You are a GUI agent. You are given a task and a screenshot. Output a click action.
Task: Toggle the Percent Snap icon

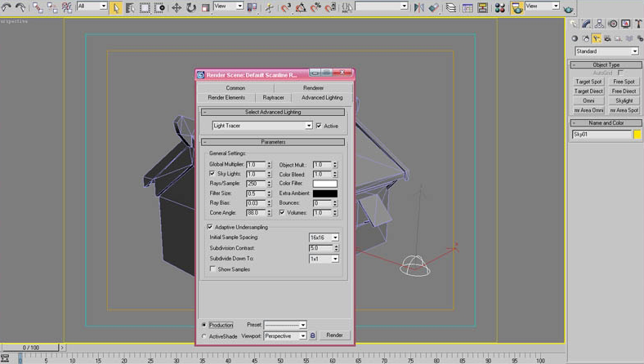click(315, 7)
